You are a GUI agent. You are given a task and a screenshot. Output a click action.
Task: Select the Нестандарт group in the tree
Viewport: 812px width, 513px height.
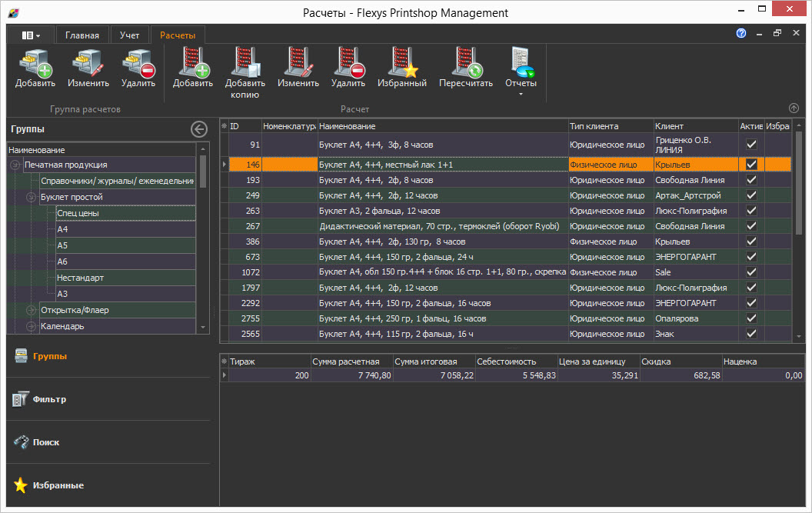125,277
